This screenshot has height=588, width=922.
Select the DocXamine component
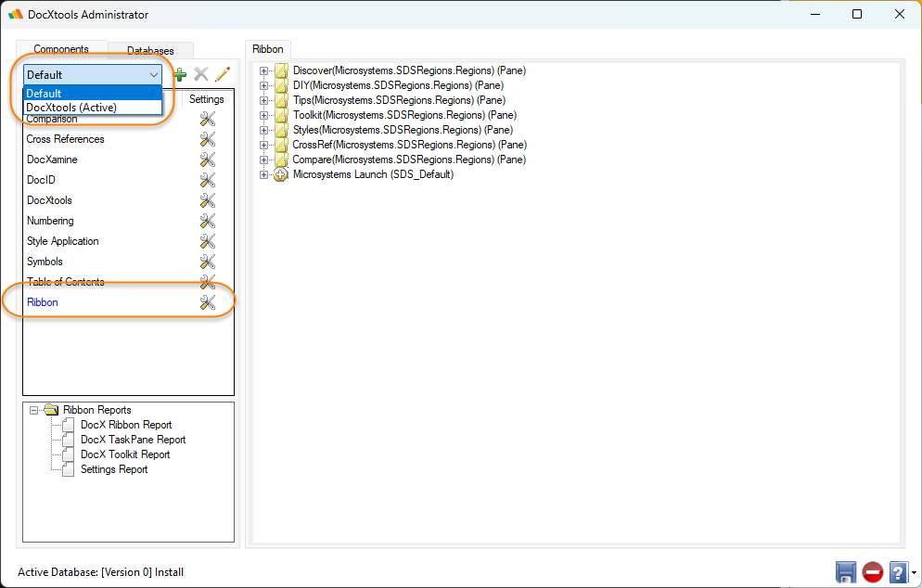click(x=52, y=160)
